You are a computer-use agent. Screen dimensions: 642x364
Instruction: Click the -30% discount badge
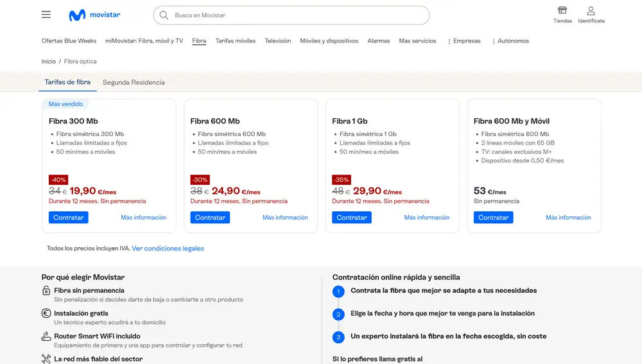200,180
